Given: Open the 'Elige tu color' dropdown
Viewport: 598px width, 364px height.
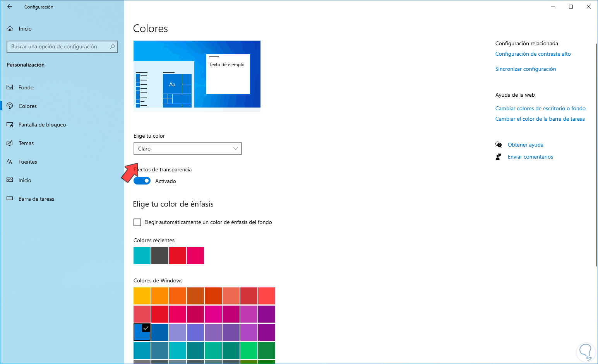Looking at the screenshot, I should pyautogui.click(x=187, y=149).
